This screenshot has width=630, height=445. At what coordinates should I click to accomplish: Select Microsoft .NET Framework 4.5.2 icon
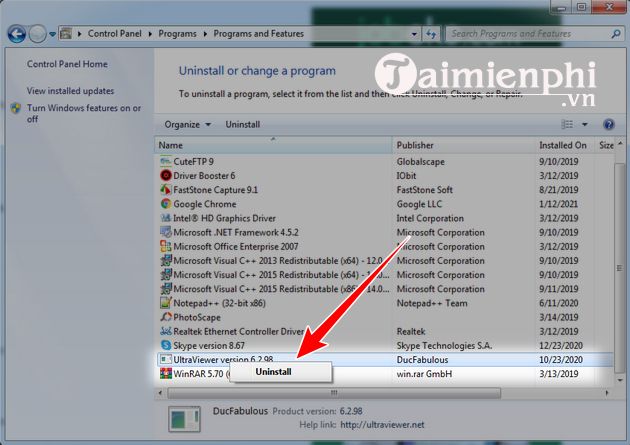click(x=166, y=232)
